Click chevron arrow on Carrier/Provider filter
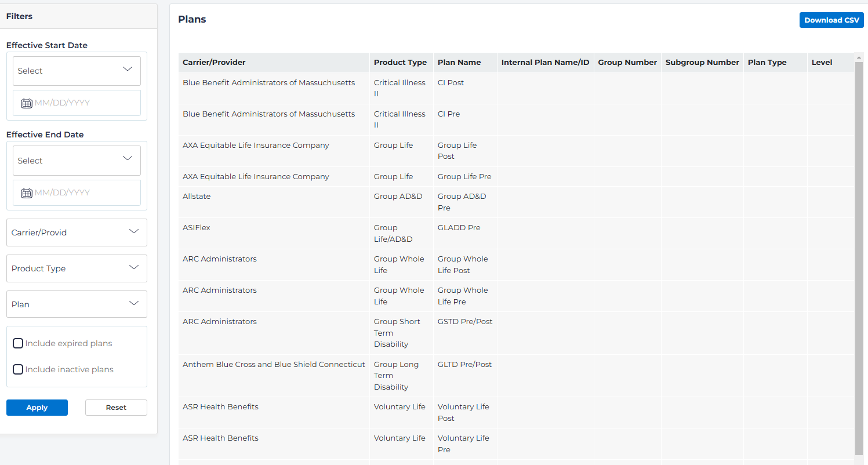The width and height of the screenshot is (868, 465). click(x=134, y=232)
